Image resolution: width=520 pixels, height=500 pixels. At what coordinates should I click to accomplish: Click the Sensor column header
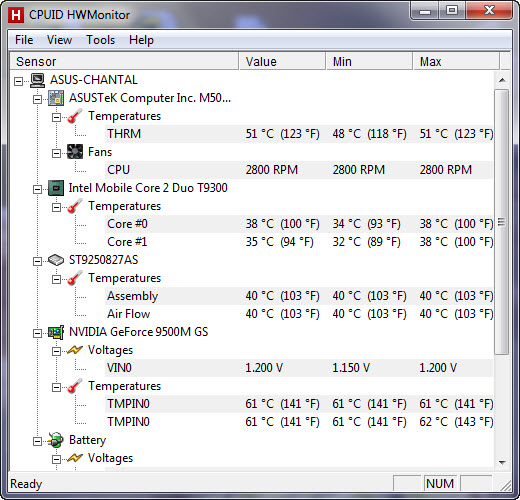tap(124, 61)
